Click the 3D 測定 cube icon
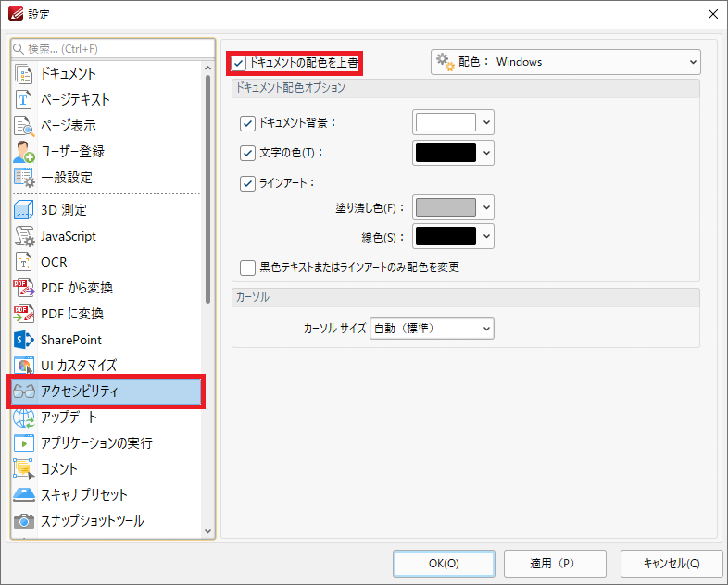 [x=24, y=210]
